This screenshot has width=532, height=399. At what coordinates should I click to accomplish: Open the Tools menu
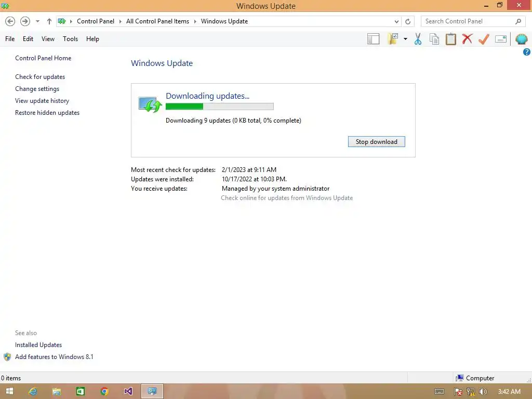point(70,39)
